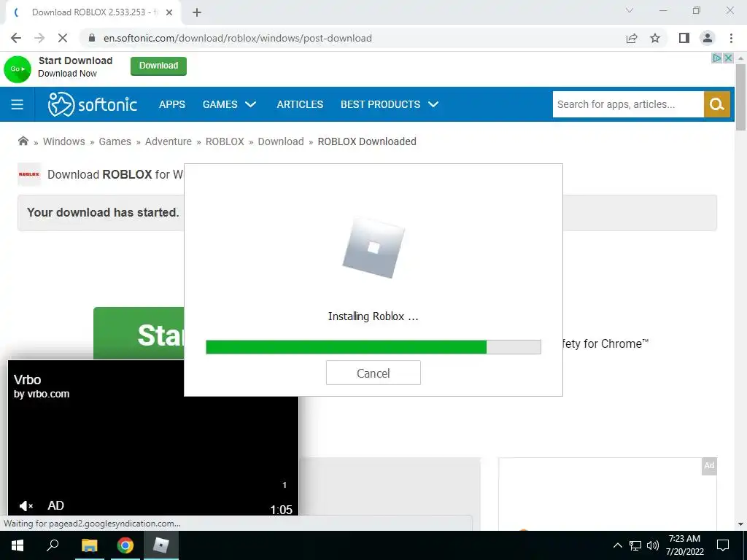
Task: Expand the GAMES dropdown
Action: click(229, 104)
